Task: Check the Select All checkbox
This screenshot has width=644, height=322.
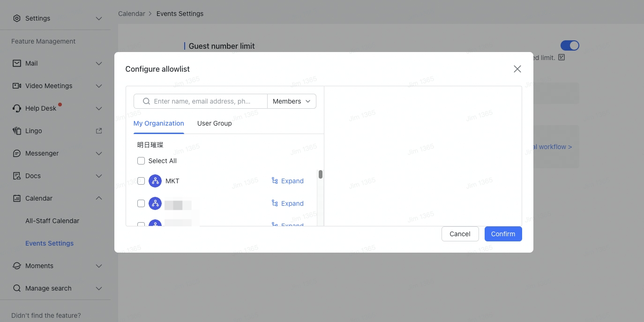Action: tap(141, 161)
